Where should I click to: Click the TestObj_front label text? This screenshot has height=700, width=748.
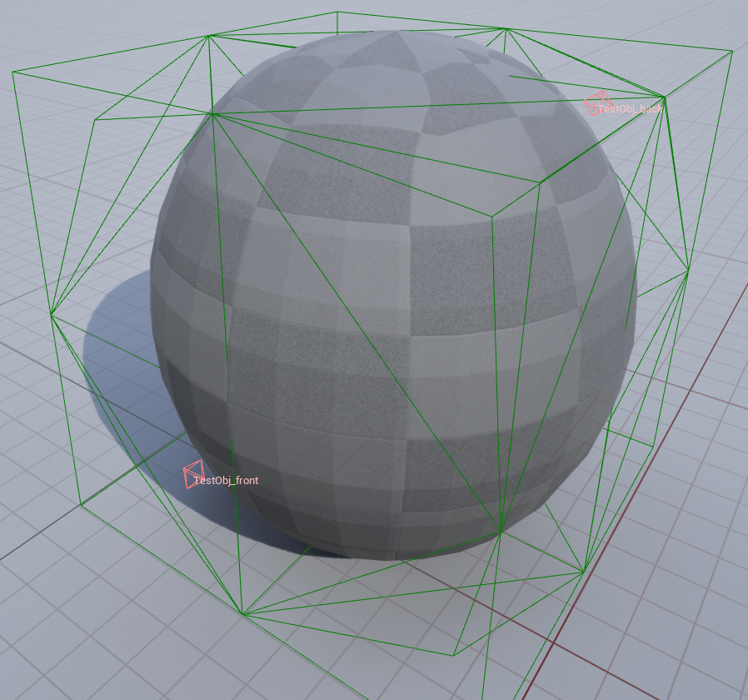[x=226, y=481]
